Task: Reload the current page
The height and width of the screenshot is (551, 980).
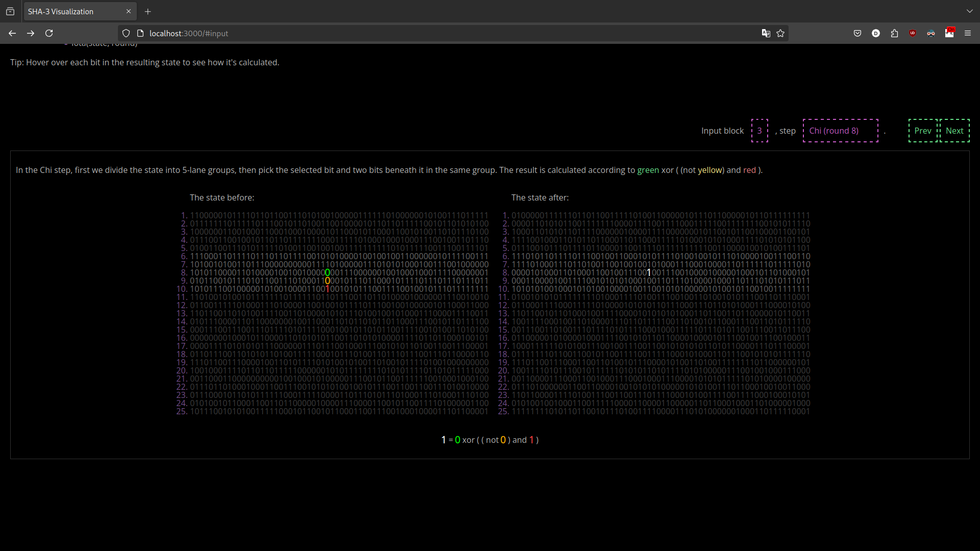Action: click(48, 33)
